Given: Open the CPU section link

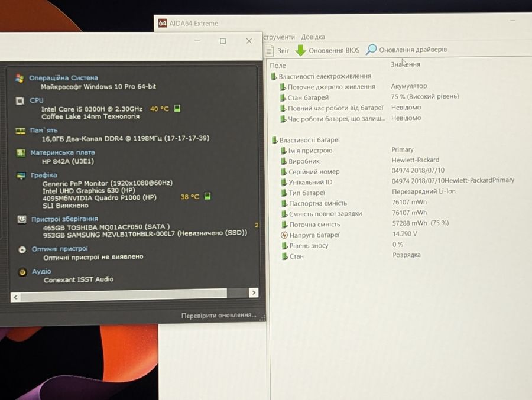Looking at the screenshot, I should tap(36, 100).
